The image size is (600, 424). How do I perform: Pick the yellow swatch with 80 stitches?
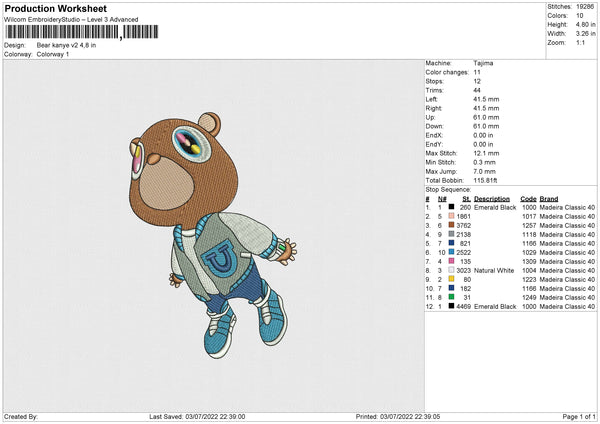[452, 279]
